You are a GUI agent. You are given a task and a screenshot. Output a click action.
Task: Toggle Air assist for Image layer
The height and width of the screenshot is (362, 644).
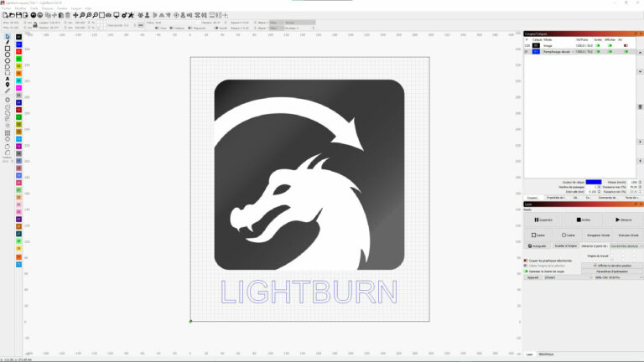[x=626, y=45]
